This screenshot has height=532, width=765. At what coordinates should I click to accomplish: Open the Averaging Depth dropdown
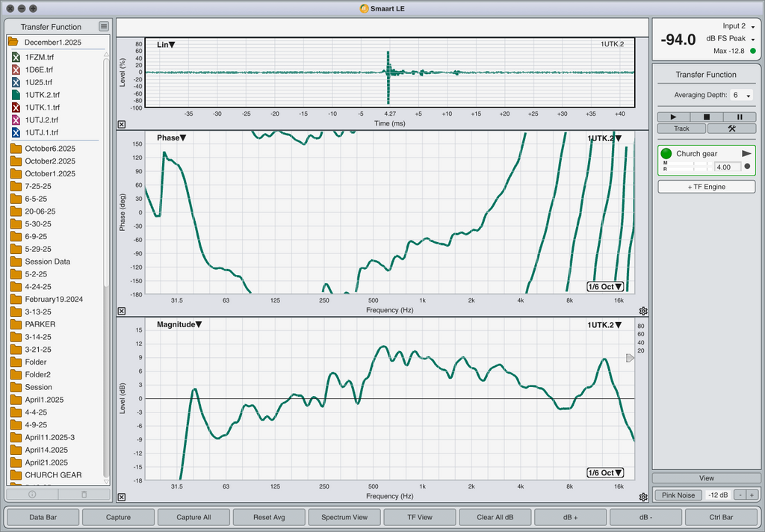tap(740, 96)
